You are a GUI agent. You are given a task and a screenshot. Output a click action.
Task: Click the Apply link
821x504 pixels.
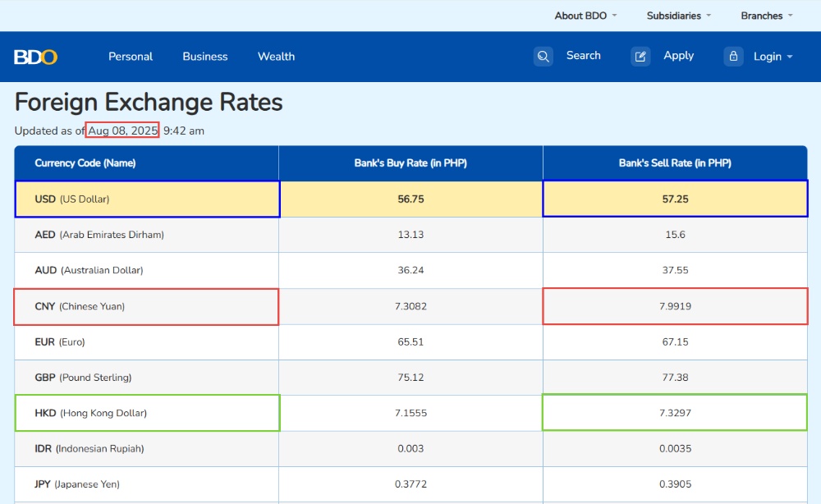pos(679,56)
